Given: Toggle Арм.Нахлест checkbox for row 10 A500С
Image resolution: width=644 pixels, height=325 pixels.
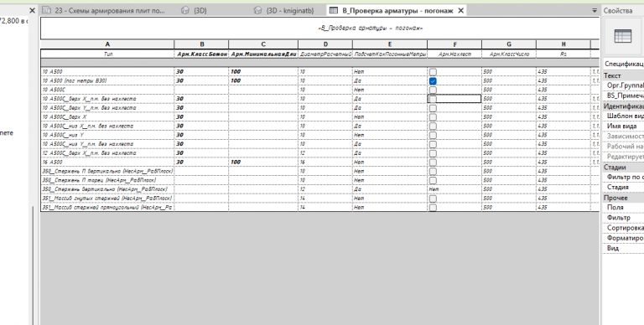Looking at the screenshot, I should point(433,90).
